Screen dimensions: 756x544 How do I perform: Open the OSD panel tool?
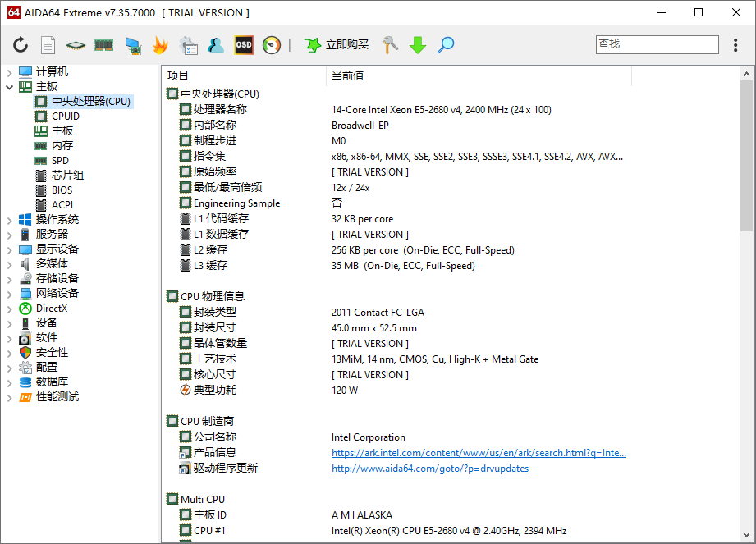243,45
